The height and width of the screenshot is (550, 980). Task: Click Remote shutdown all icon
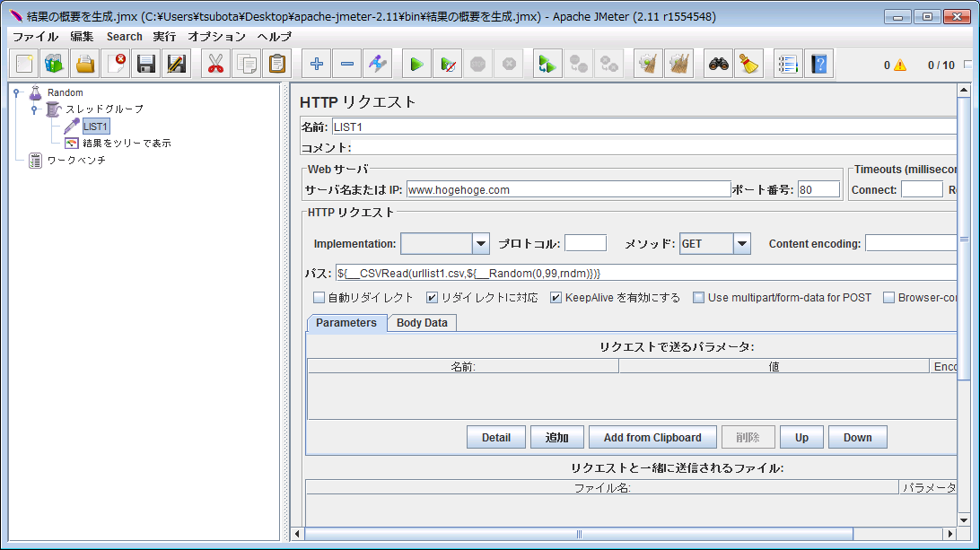click(x=608, y=64)
